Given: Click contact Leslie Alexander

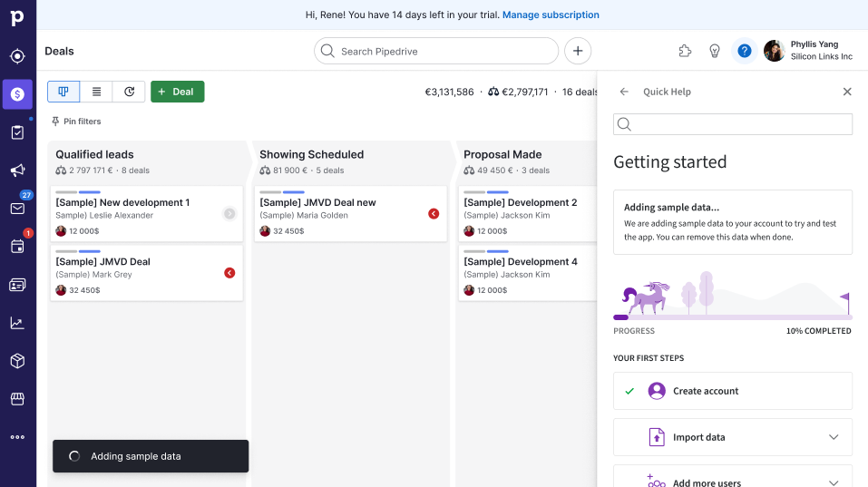Looking at the screenshot, I should click(x=104, y=215).
